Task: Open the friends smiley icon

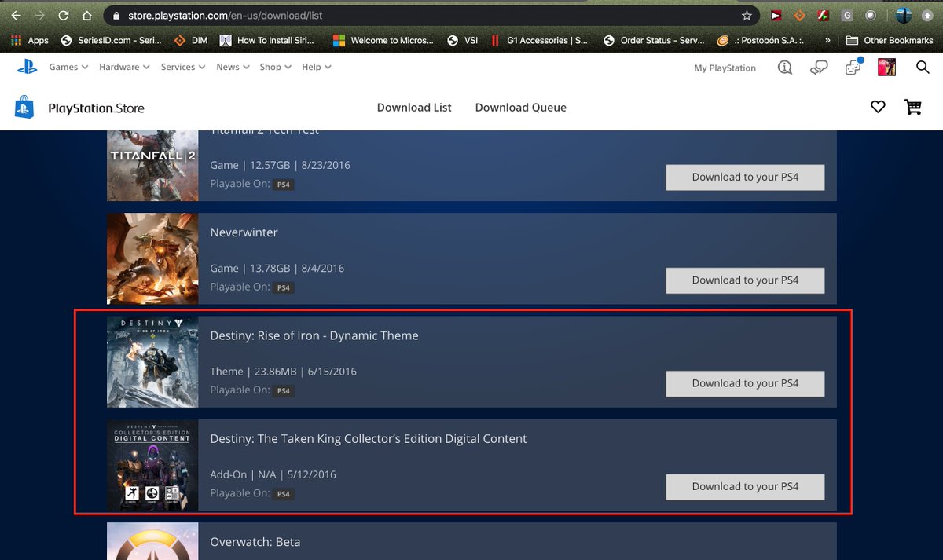Action: tap(853, 68)
